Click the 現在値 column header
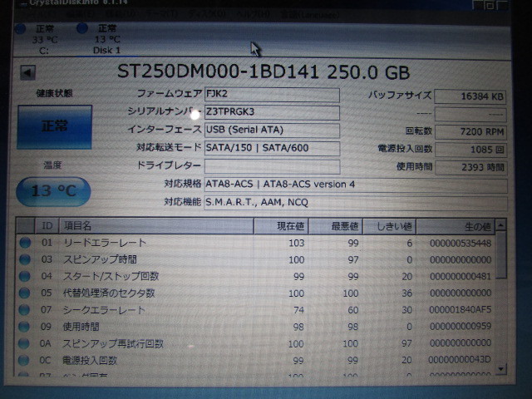532x399 pixels. [281, 226]
